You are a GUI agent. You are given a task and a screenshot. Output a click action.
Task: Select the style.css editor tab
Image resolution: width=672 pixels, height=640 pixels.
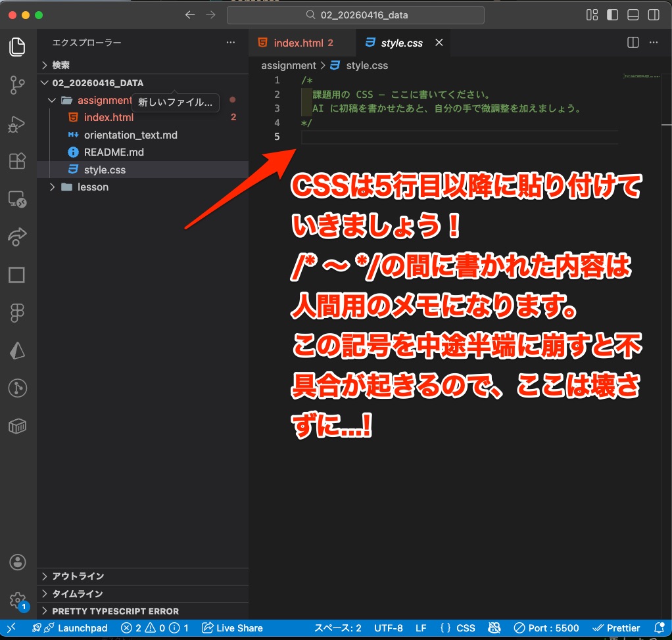pyautogui.click(x=402, y=43)
